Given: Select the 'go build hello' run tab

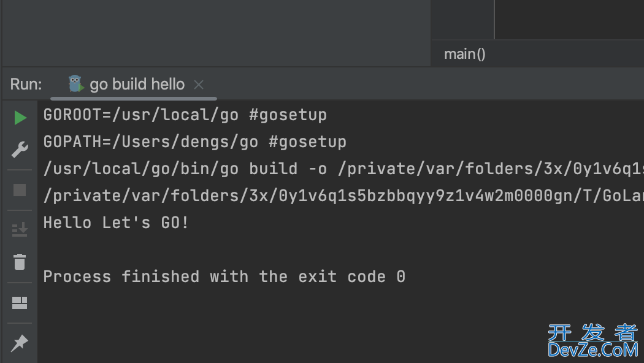Looking at the screenshot, I should 134,84.
